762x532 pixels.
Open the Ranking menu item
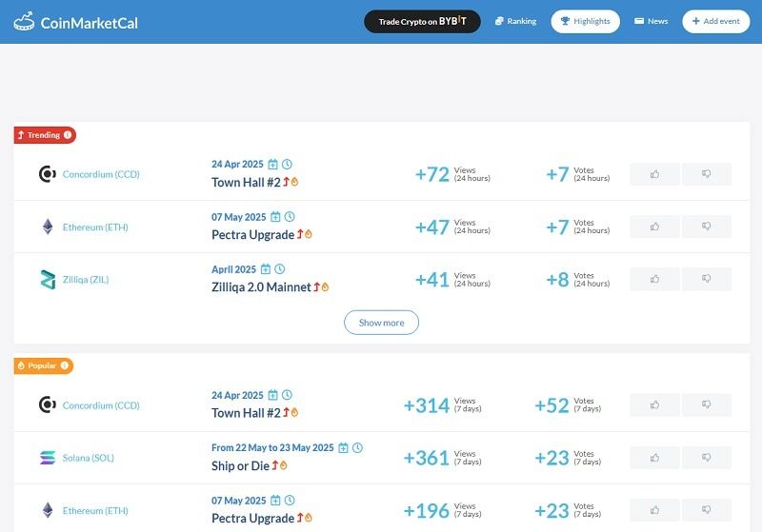point(515,21)
